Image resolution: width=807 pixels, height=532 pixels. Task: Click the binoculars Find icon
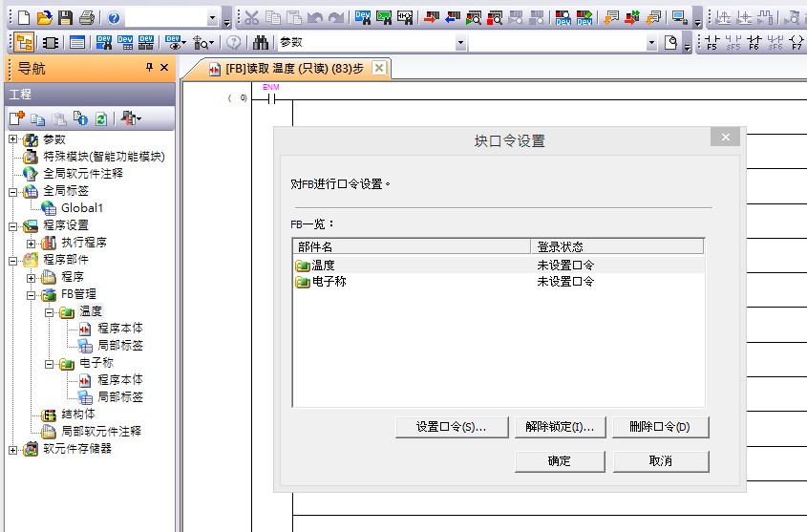[261, 43]
